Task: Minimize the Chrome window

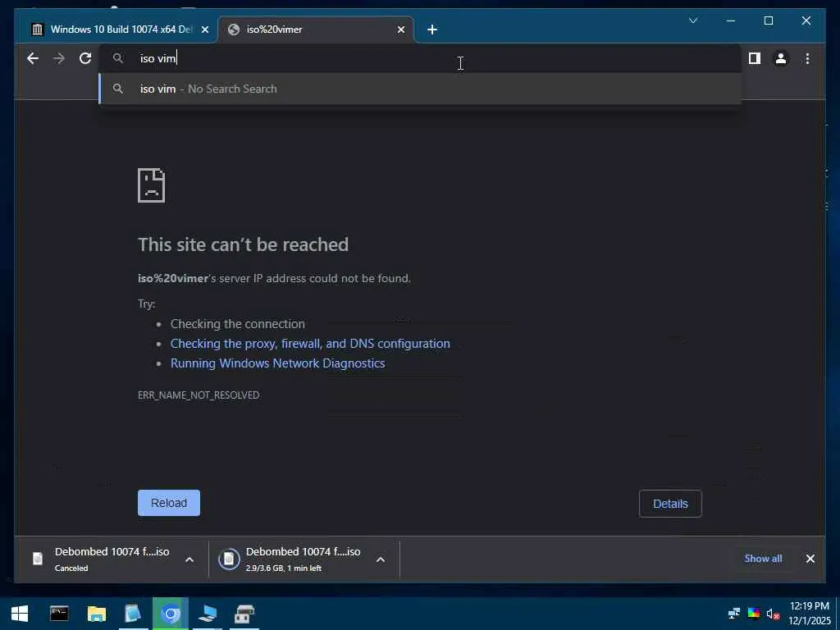Action: click(x=731, y=21)
